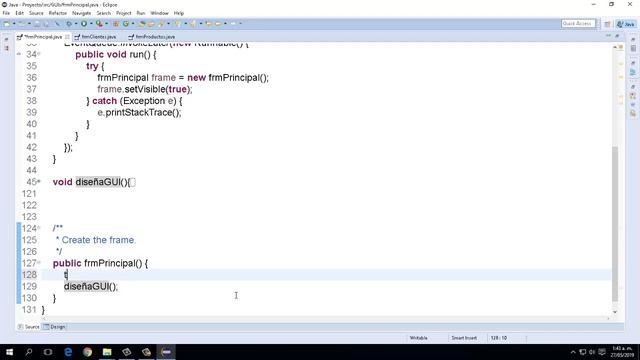Click the Eclipse icon on the taskbar
This screenshot has width=640, height=360.
tap(166, 352)
